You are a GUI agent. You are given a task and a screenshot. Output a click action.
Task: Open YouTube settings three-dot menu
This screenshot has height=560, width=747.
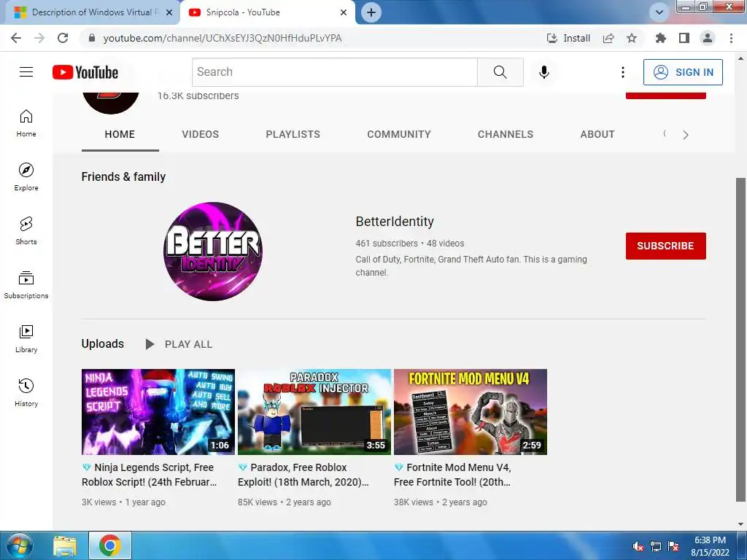(623, 72)
